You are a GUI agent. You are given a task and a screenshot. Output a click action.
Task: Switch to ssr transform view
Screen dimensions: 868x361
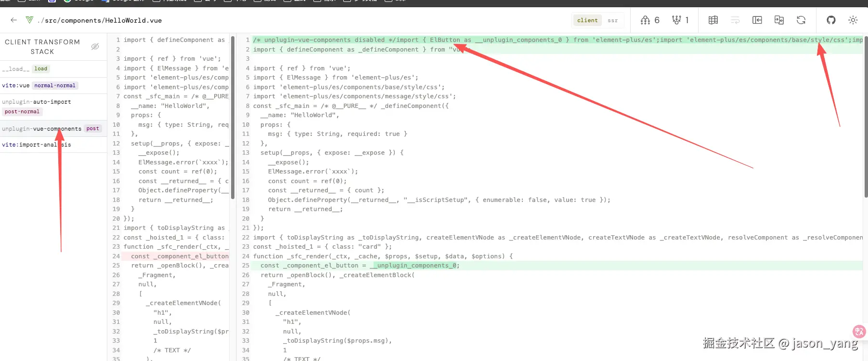pos(612,20)
